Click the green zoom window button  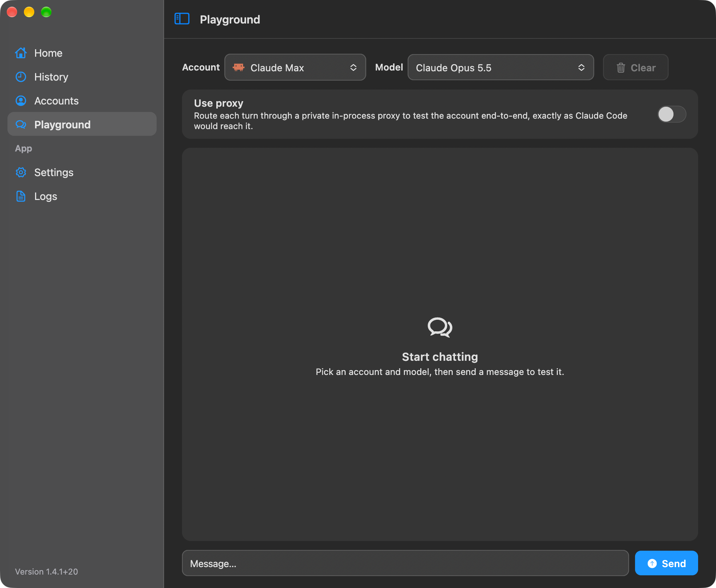[x=46, y=12]
